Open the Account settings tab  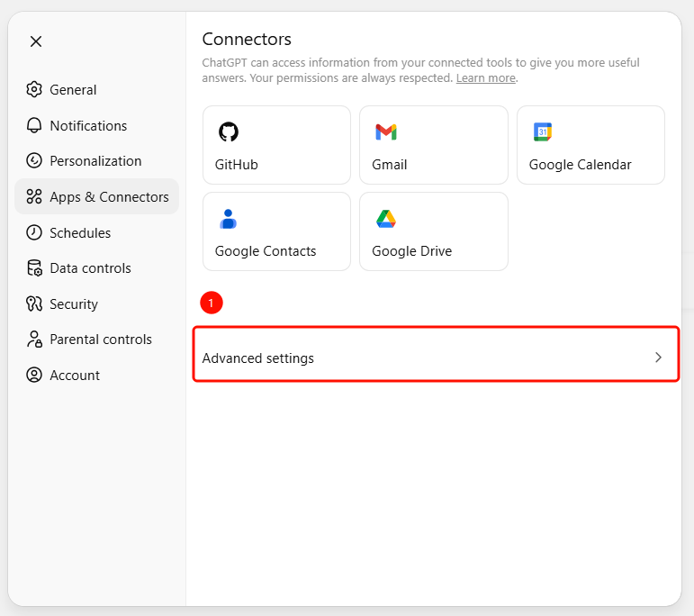(x=75, y=376)
